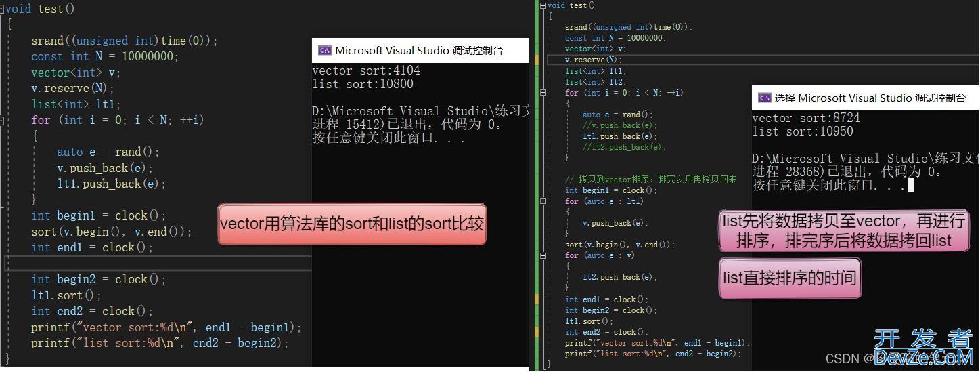Click the "for (auto e : v)" code line
This screenshot has height=372, width=980.
pyautogui.click(x=600, y=255)
